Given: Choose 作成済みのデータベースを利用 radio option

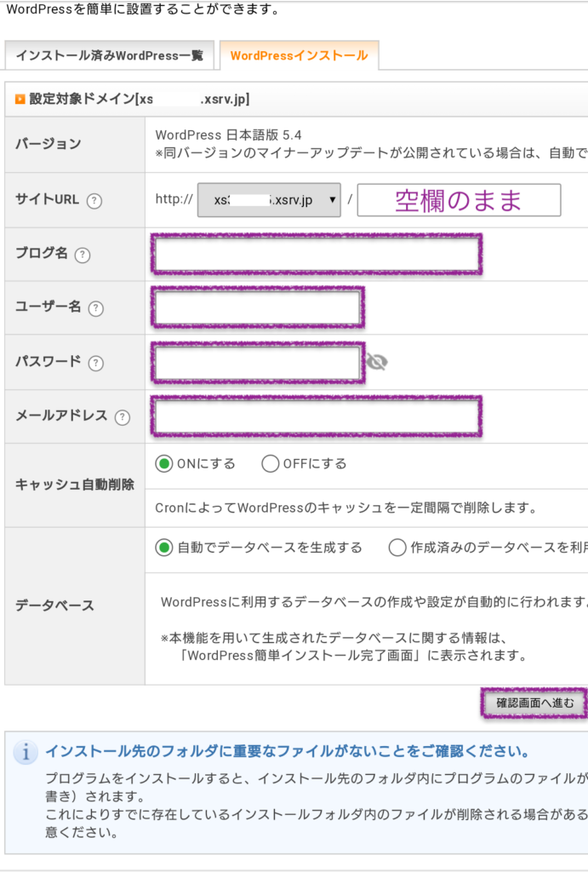Looking at the screenshot, I should point(397,548).
